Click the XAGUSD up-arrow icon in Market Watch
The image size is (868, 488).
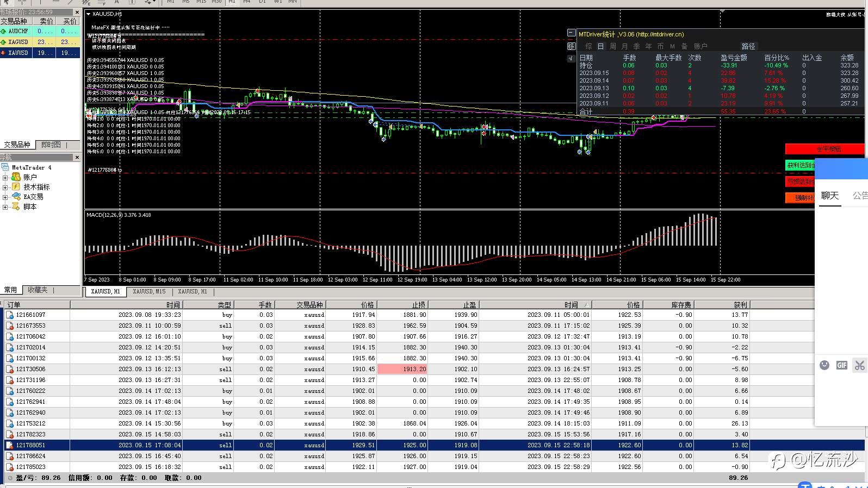pyautogui.click(x=4, y=42)
